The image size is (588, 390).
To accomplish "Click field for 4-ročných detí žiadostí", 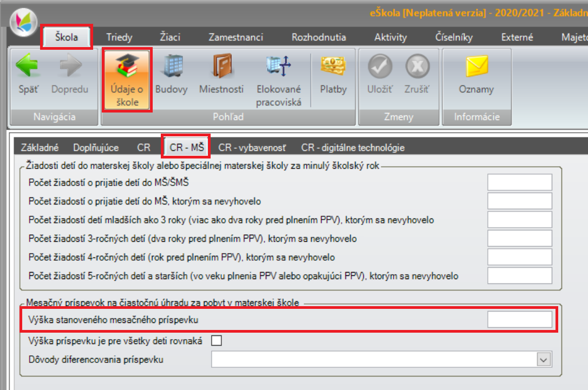I will 520,257.
